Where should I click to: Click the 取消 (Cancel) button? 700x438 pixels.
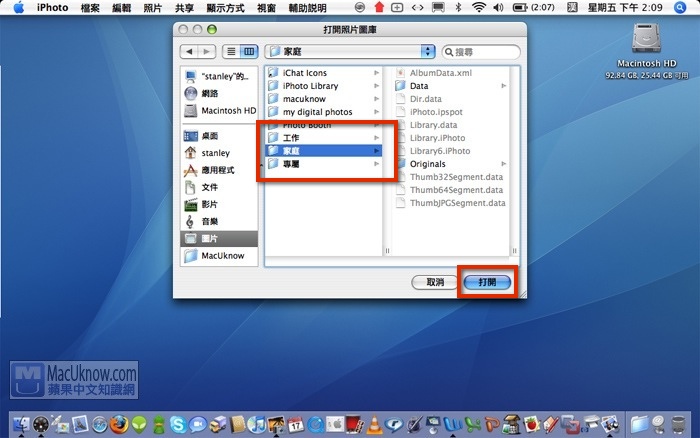(434, 282)
